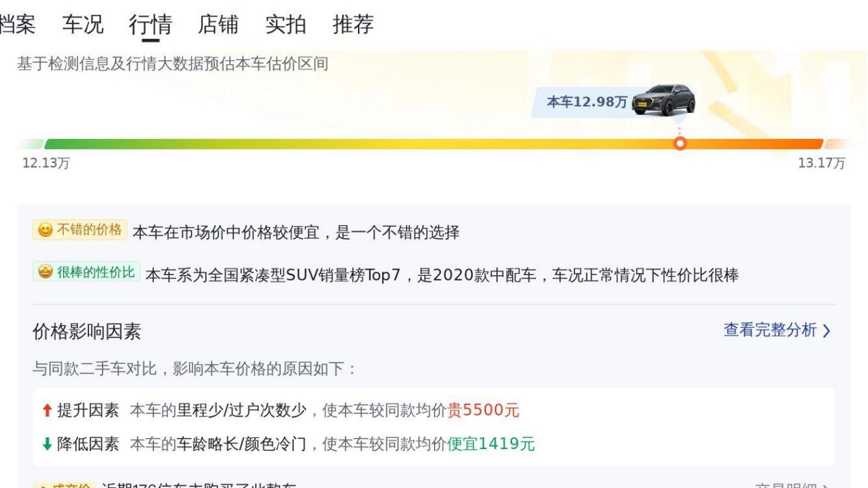The height and width of the screenshot is (488, 868).
Task: Click the orange circle marker on the price bar
Action: (680, 143)
